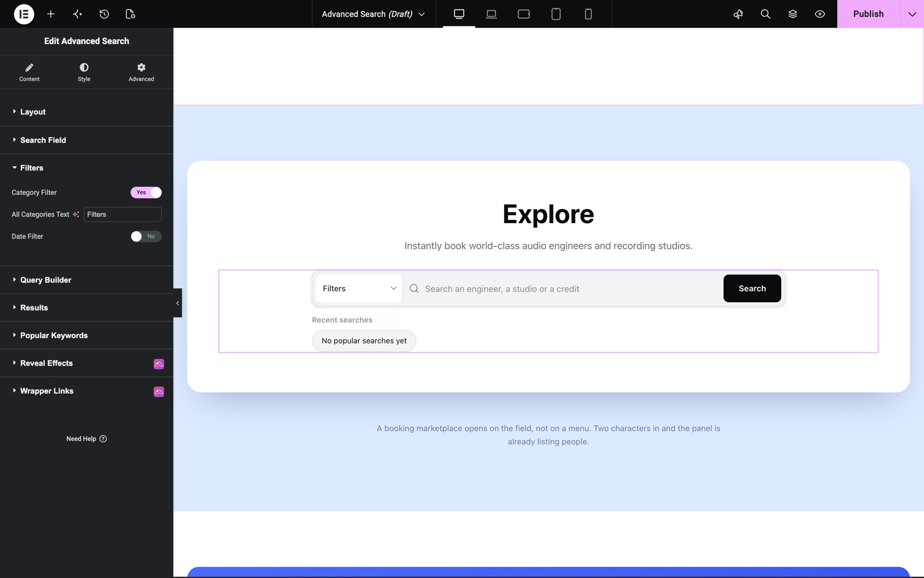Click Wrapper Links pro badge icon

click(159, 391)
